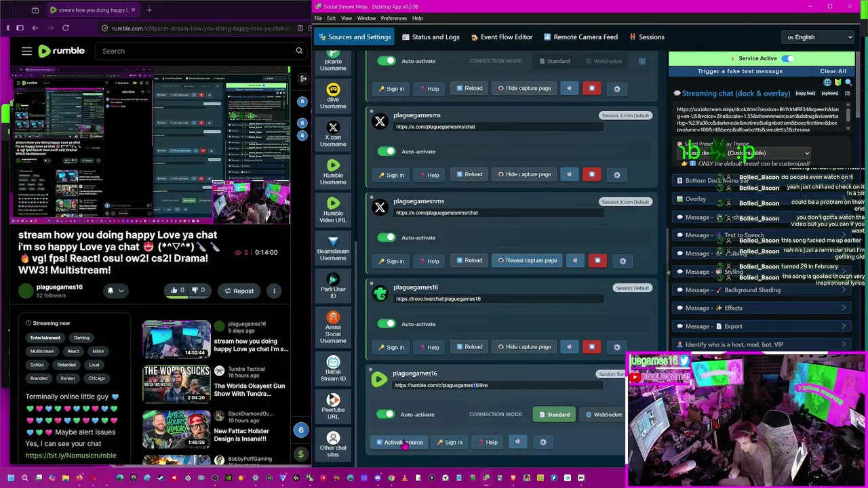
Task: Trigger a fake test message
Action: pos(740,71)
